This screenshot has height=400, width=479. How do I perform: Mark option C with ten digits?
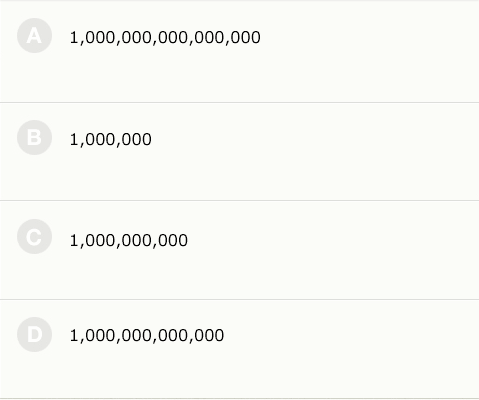239,250
